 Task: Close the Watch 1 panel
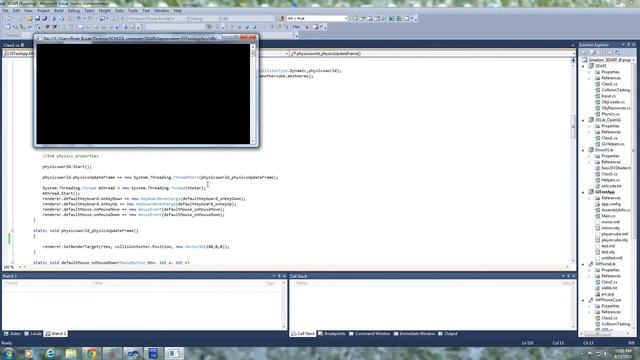click(x=284, y=276)
